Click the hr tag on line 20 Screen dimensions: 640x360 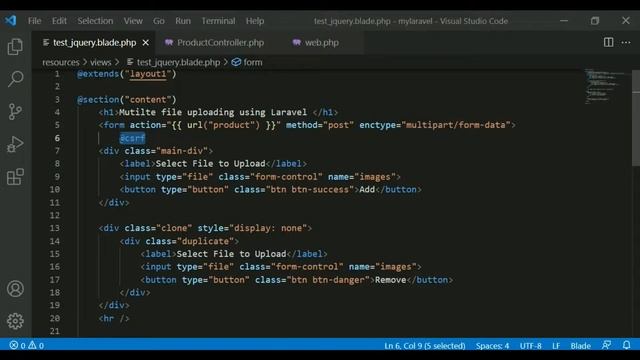coord(114,318)
